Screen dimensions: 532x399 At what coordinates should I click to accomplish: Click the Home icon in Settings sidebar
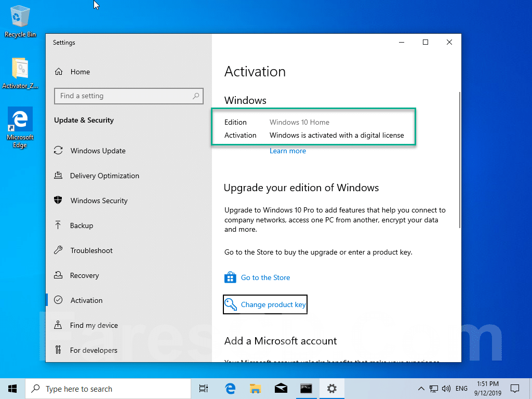coord(59,72)
